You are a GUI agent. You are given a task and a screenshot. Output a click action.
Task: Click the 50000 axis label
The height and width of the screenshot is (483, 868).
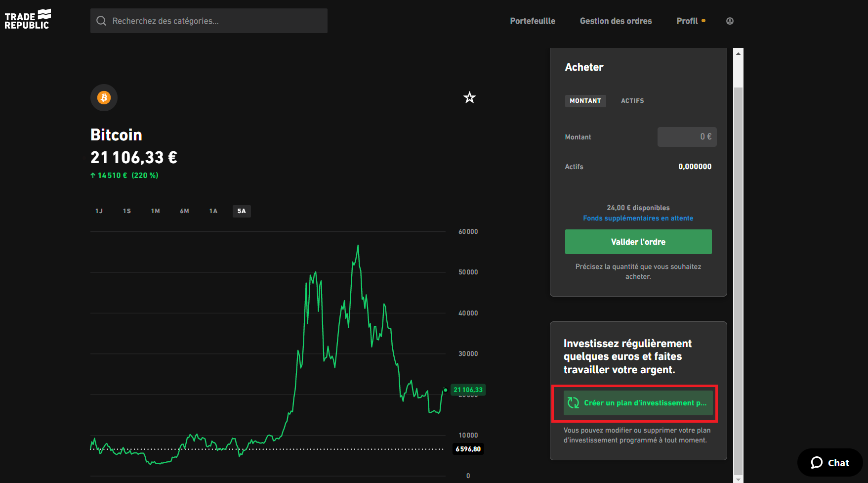point(468,272)
